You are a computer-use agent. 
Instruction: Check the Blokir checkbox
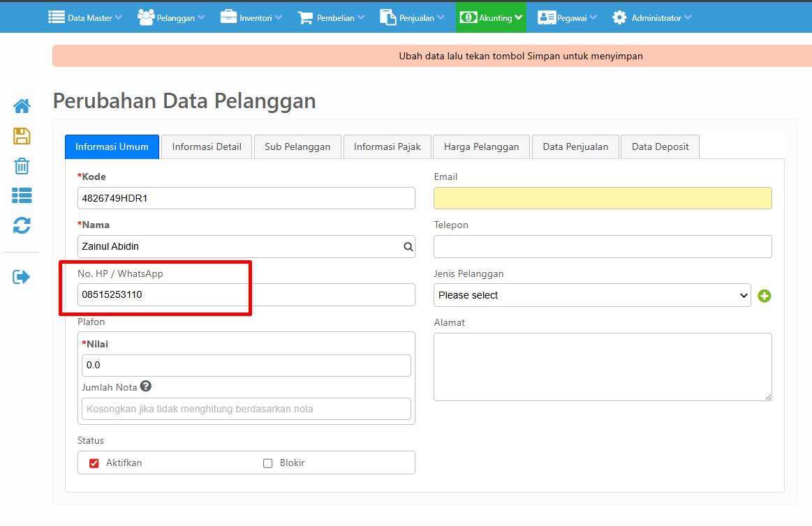coord(267,463)
